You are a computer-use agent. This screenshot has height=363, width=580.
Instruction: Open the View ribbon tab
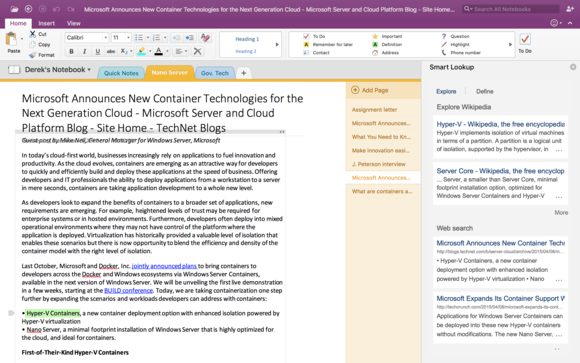click(74, 23)
